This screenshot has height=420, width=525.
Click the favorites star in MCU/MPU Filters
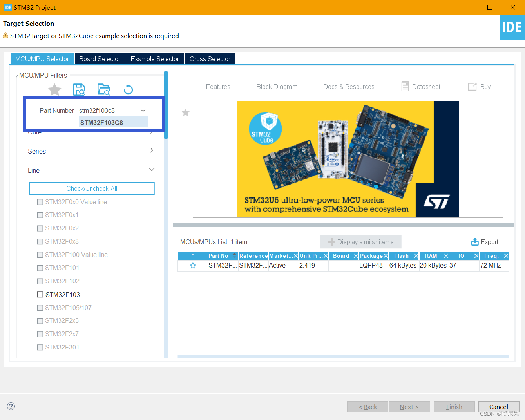(54, 89)
